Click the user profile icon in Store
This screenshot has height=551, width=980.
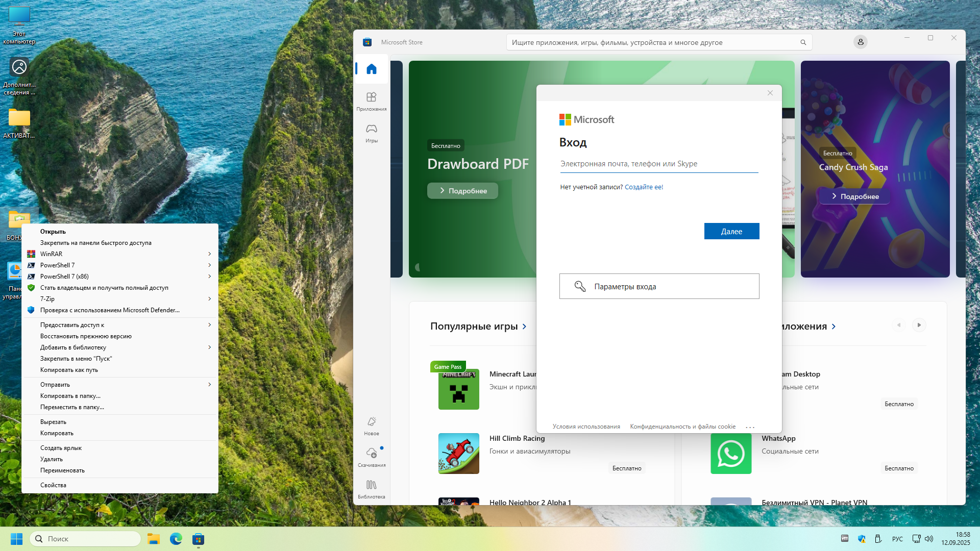861,42
